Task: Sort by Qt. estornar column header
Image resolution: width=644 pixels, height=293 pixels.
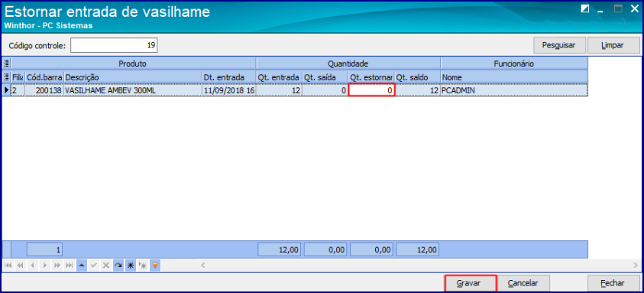Action: pos(372,77)
